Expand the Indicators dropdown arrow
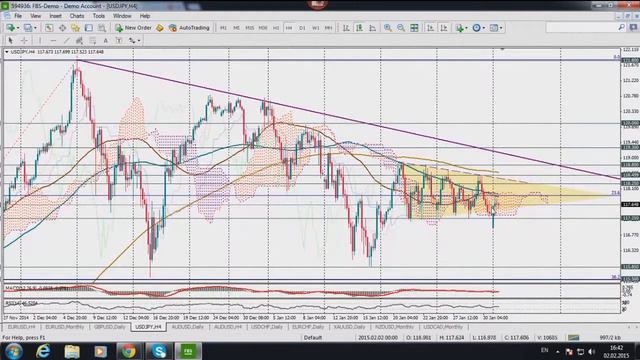Screen dimensions: 640x360 pyautogui.click(x=467, y=28)
